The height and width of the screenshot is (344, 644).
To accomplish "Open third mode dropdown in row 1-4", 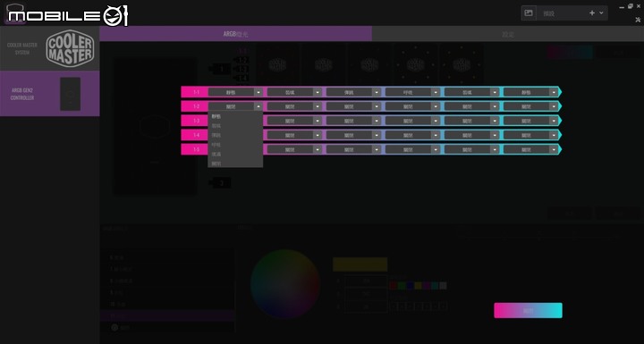I will 353,136.
